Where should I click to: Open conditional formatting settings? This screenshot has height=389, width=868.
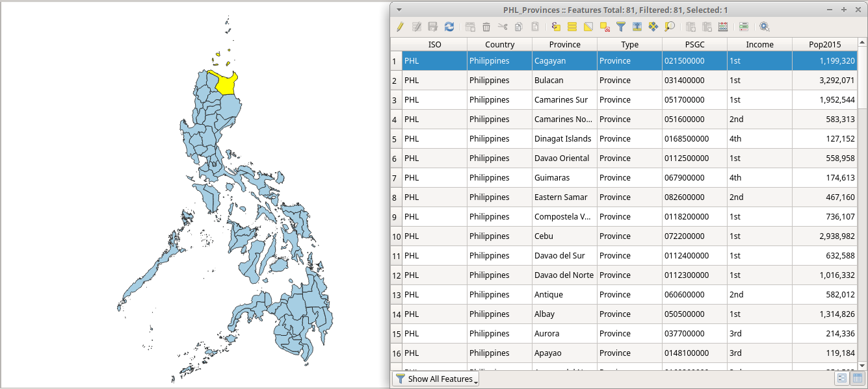[x=743, y=27]
